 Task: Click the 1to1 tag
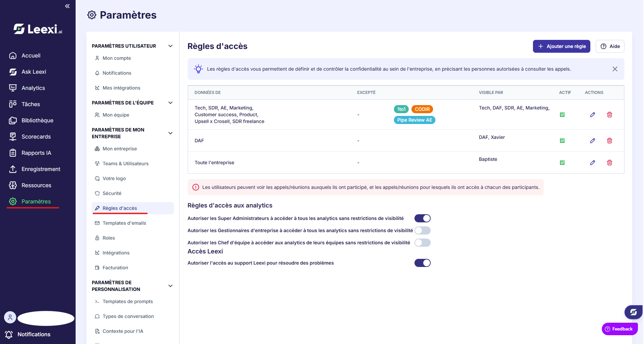[401, 109]
